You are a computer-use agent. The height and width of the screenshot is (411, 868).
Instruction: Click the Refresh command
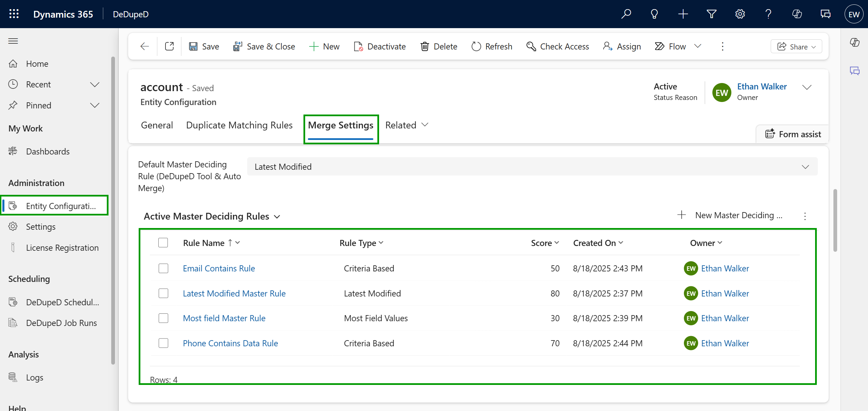[492, 46]
